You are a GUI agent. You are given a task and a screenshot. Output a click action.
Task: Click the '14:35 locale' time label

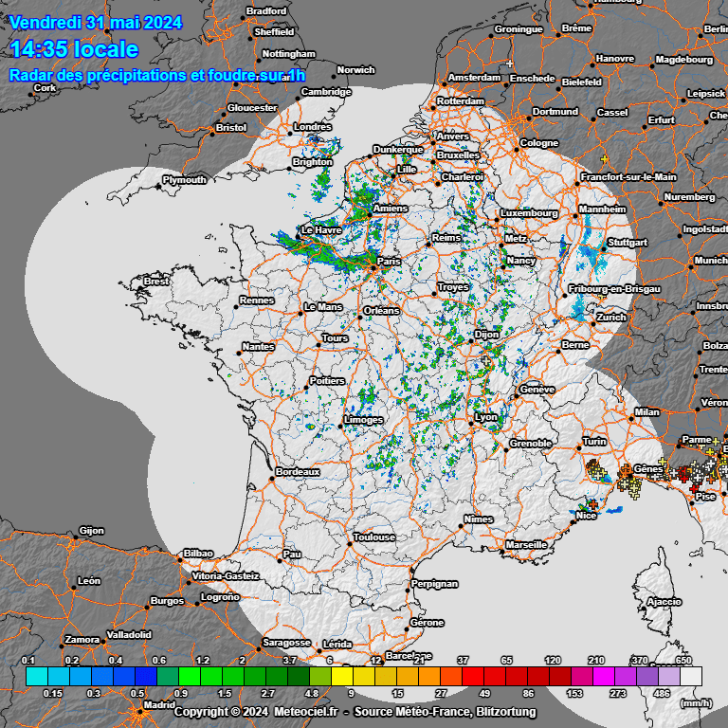click(x=74, y=49)
